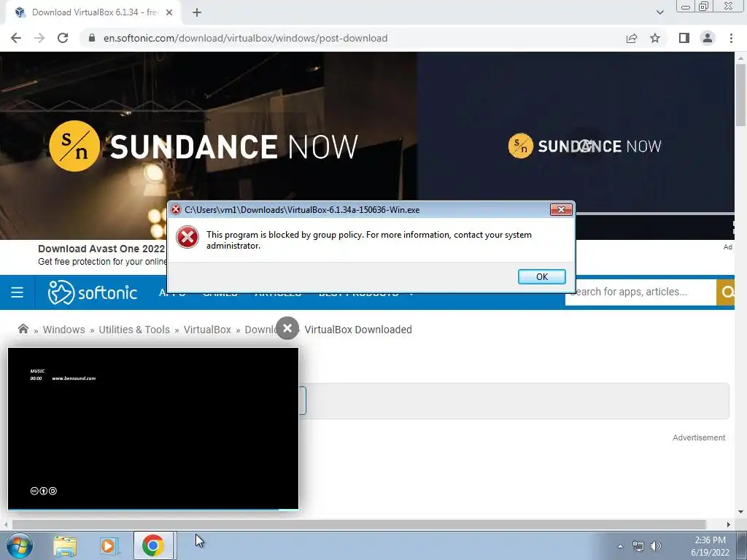Open the Utilities & Tools breadcrumb link
This screenshot has width=747, height=560.
point(134,330)
